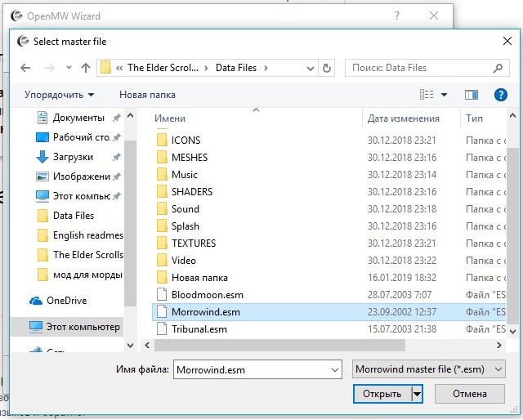Select Рабочий стол in the sidebar

(78, 137)
